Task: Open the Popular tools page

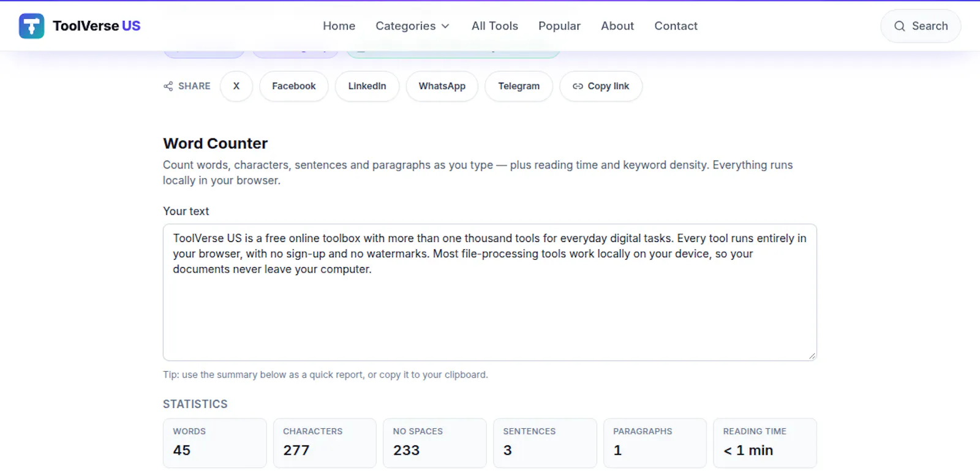Action: point(559,26)
